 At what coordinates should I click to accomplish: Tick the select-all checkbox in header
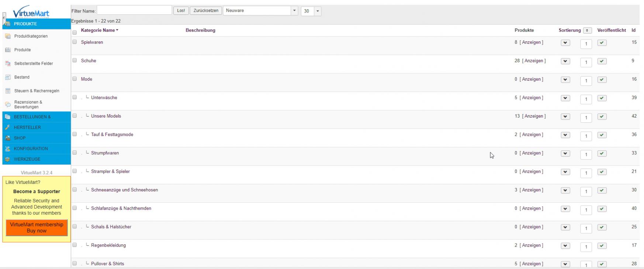[x=75, y=32]
